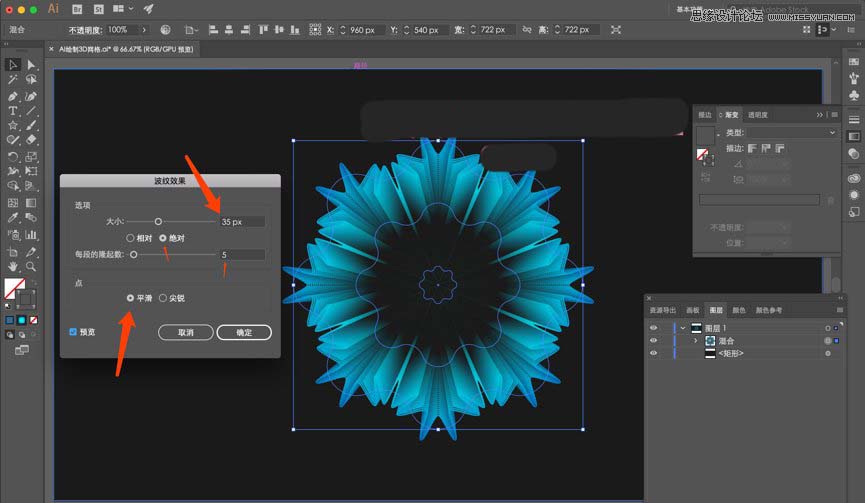
Task: Select the Eraser tool
Action: [x=31, y=141]
